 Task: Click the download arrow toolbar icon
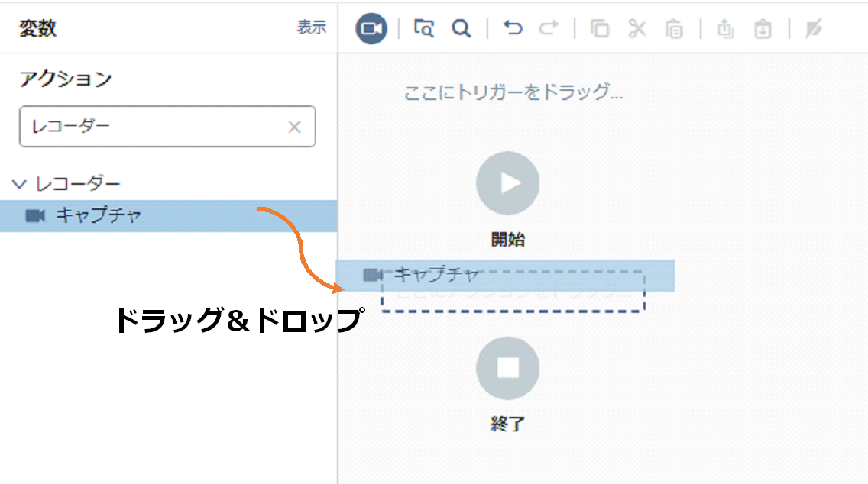coord(763,29)
